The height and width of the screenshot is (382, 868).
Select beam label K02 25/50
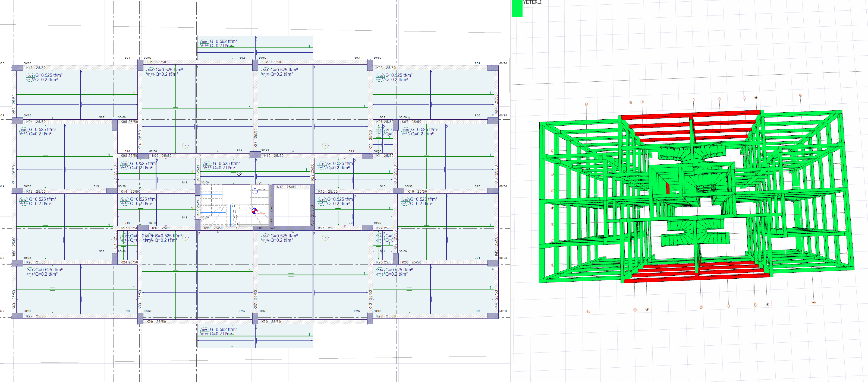[x=271, y=62]
